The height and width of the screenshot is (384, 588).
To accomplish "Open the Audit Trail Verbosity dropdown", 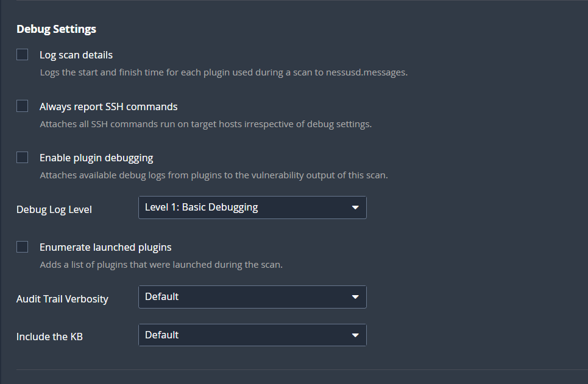I will click(252, 296).
